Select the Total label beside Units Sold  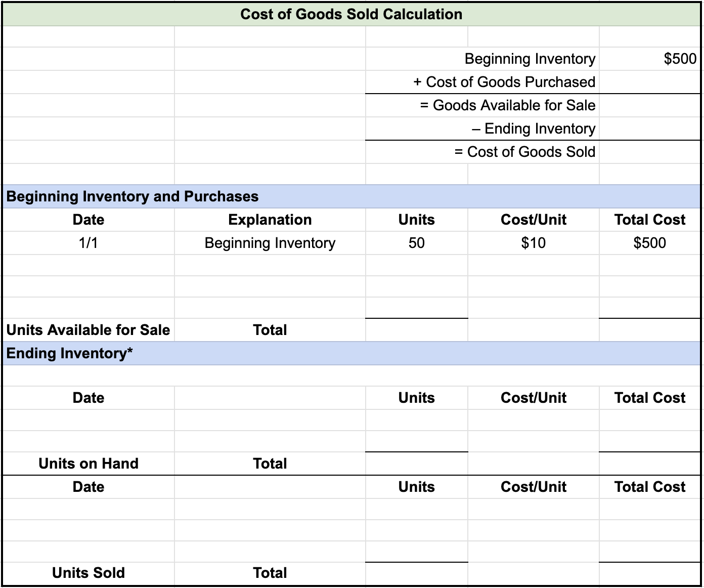(x=270, y=573)
